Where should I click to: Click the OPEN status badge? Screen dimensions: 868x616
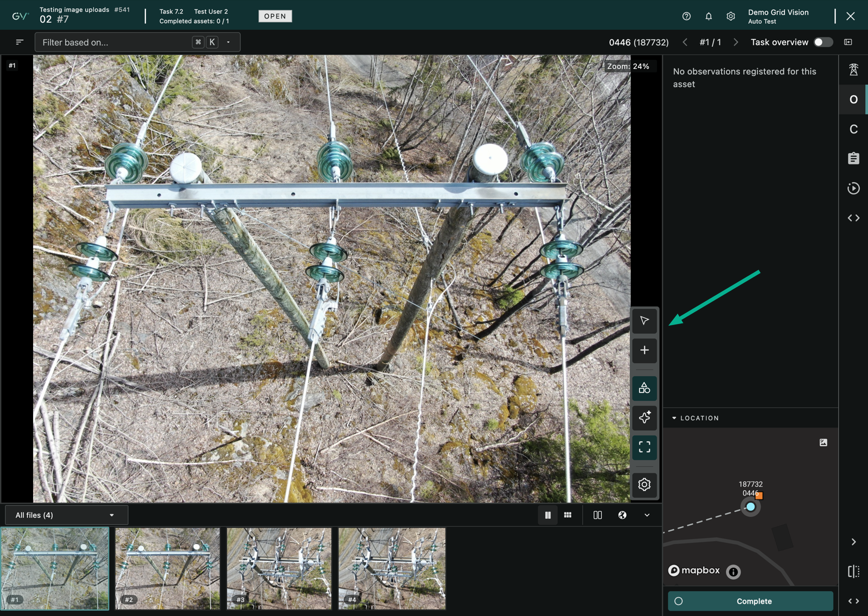[x=275, y=16]
